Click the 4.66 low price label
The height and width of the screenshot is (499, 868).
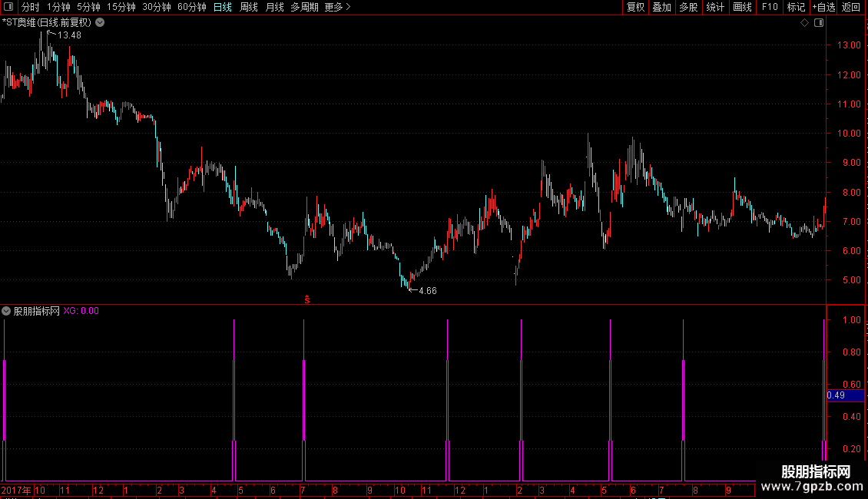click(x=427, y=290)
